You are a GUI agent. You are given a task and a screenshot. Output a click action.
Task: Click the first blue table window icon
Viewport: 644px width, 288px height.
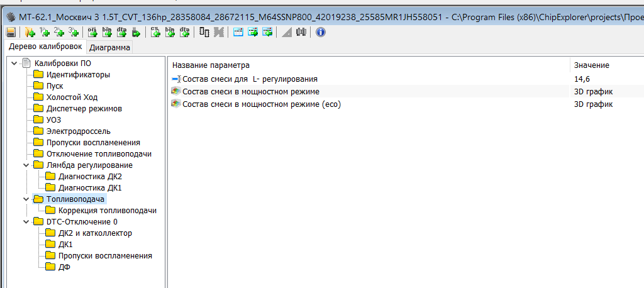click(238, 32)
